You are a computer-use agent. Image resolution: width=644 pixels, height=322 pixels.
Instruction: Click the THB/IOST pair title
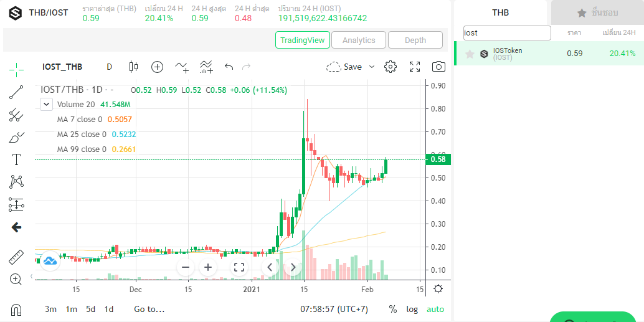click(49, 12)
